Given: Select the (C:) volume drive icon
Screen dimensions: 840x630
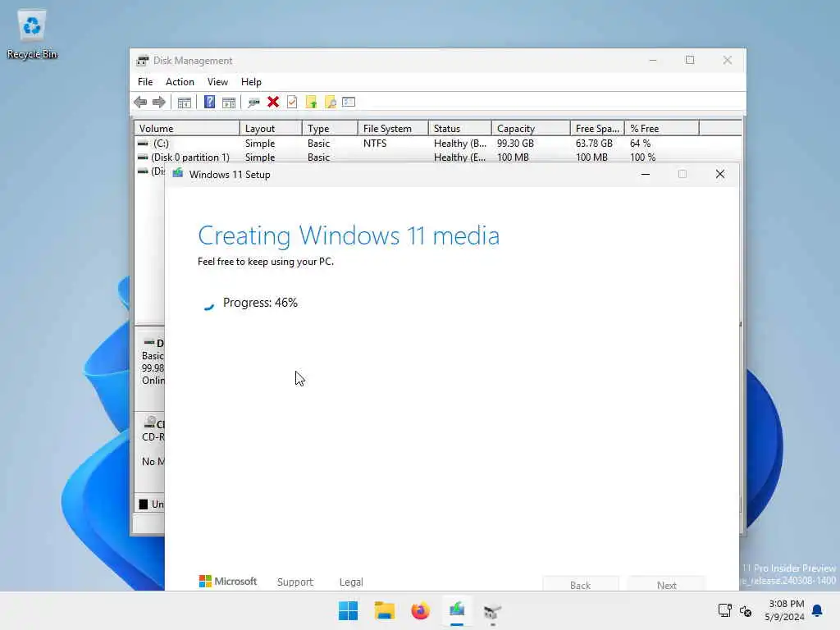Looking at the screenshot, I should [143, 143].
